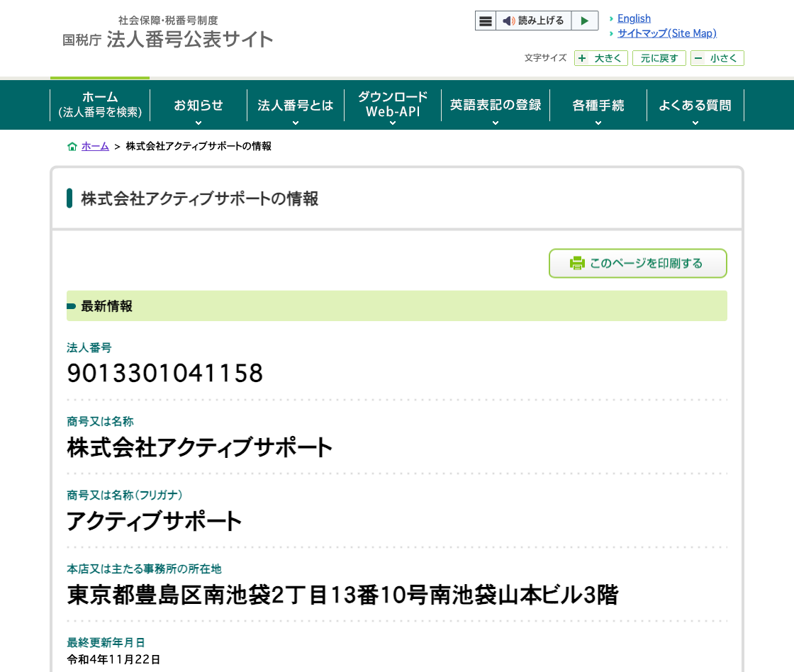This screenshot has width=794, height=672.
Task: Go to ホーム (法人番号を検索) menu
Action: tap(100, 105)
